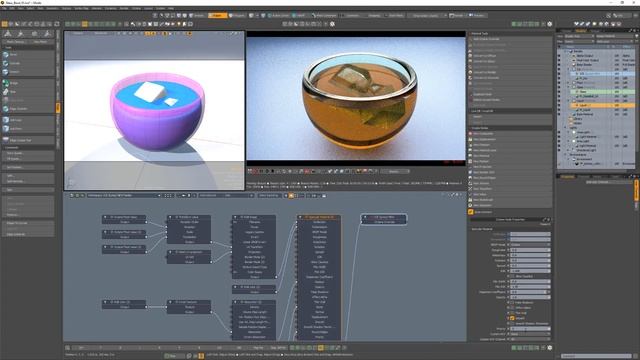Screen dimensions: 640x360
Task: Collapse the Environments group in Shader Tree
Action: coord(566,155)
